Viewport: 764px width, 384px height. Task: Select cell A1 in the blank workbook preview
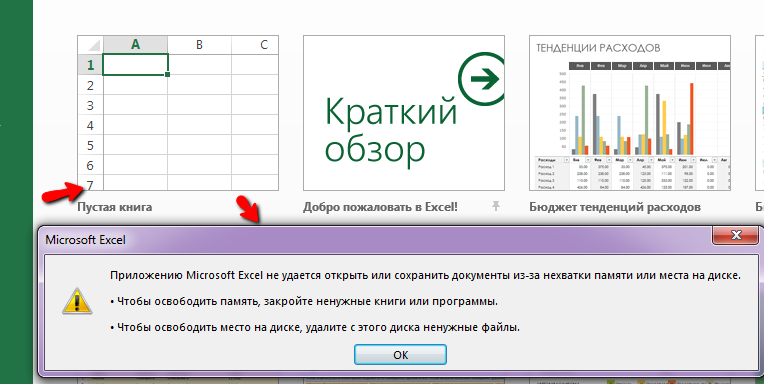(x=135, y=64)
